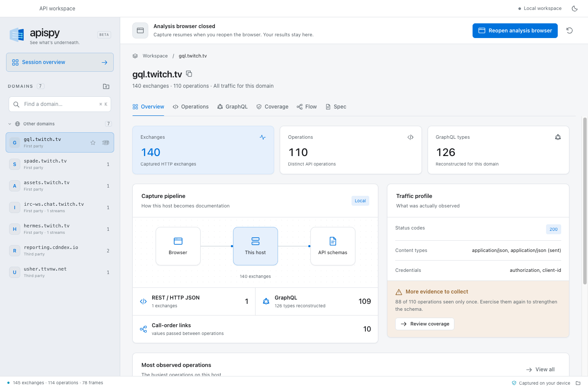Image resolution: width=588 pixels, height=389 pixels.
Task: Click the main page vertical scrollbar
Action: [585, 201]
